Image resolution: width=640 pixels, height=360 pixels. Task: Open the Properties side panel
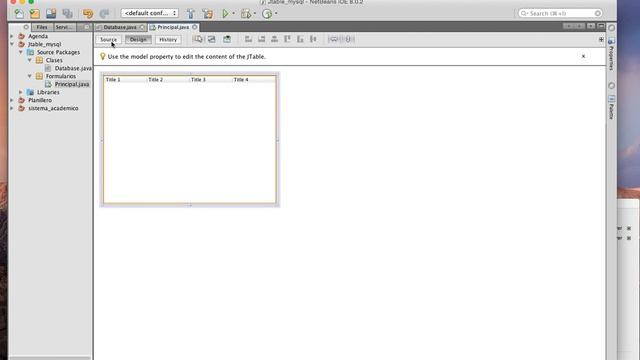611,53
